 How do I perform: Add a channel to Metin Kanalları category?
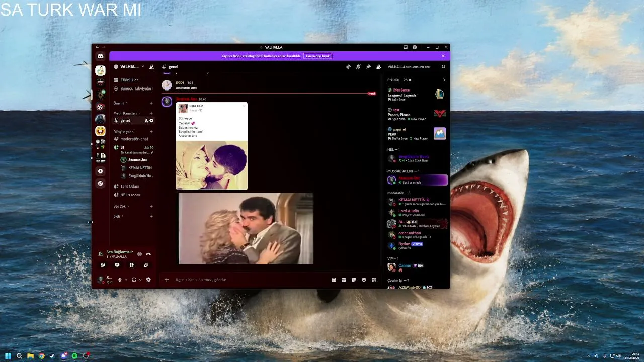151,113
